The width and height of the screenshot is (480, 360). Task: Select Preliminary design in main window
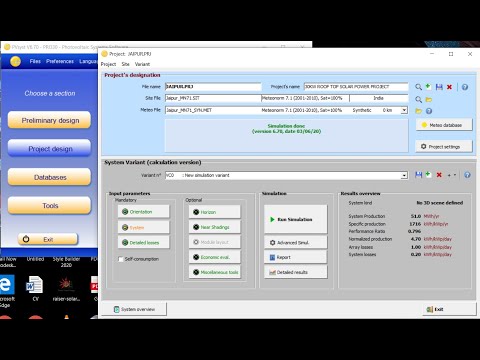49,120
